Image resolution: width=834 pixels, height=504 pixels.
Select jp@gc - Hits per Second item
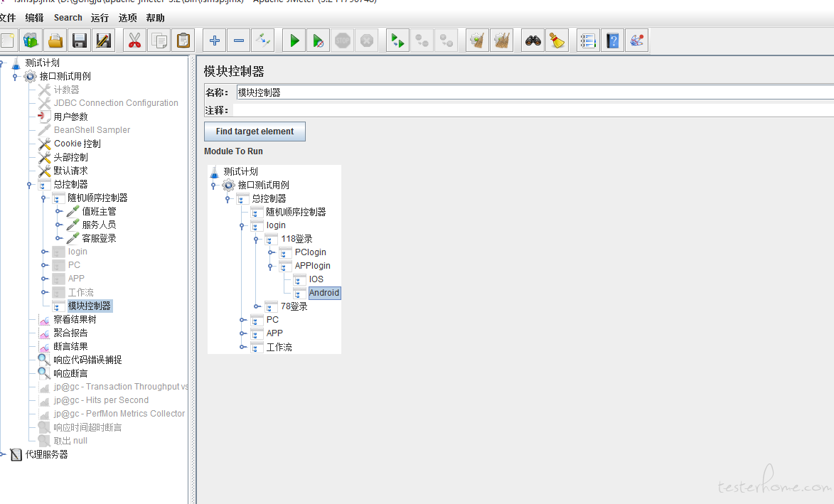(x=101, y=400)
